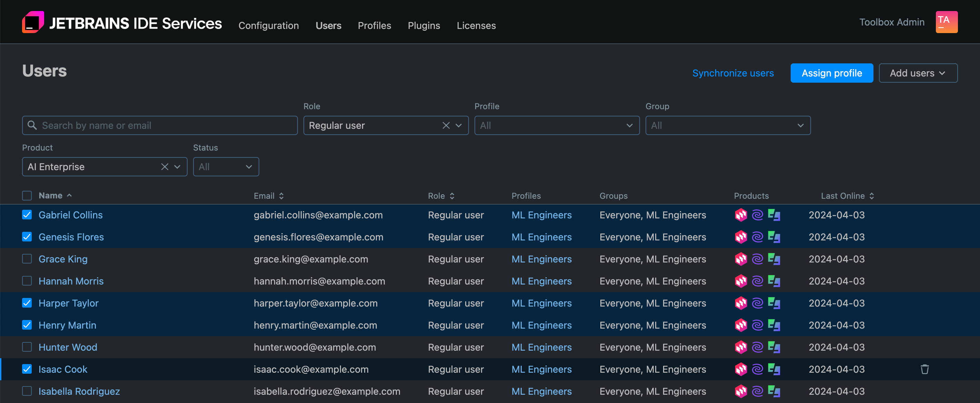
Task: Switch to the Profiles tab
Action: pyautogui.click(x=374, y=25)
